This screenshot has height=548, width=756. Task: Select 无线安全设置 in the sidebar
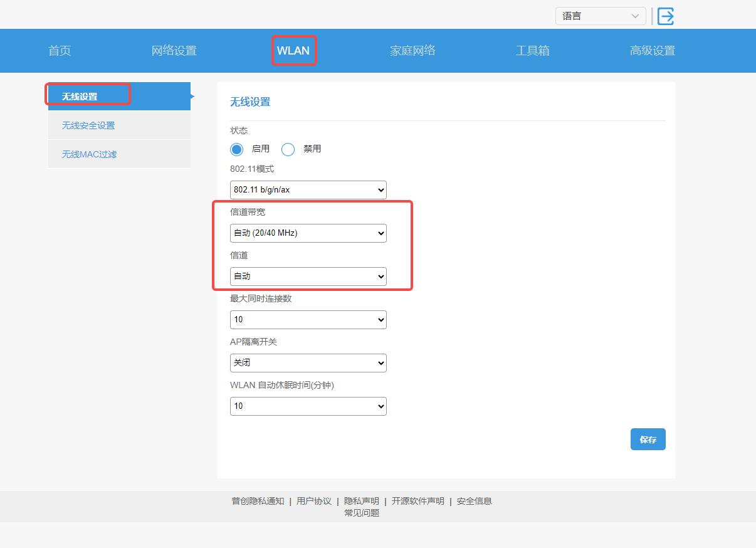[x=88, y=125]
